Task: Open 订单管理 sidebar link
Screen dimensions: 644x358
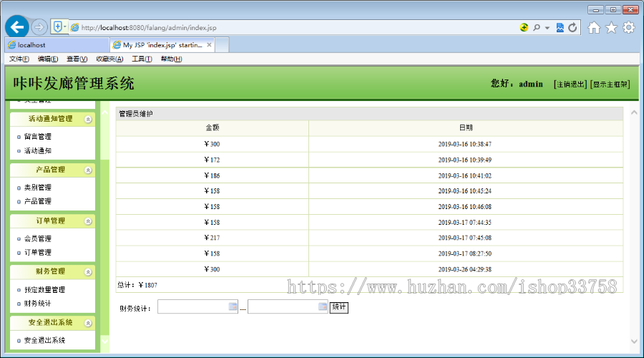Action: tap(37, 252)
